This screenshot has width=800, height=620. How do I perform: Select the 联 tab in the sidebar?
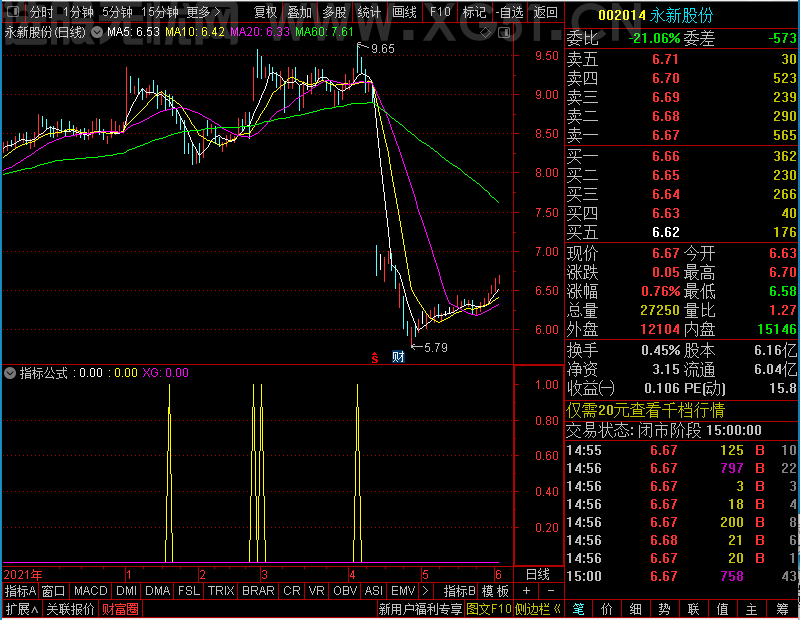pos(693,609)
